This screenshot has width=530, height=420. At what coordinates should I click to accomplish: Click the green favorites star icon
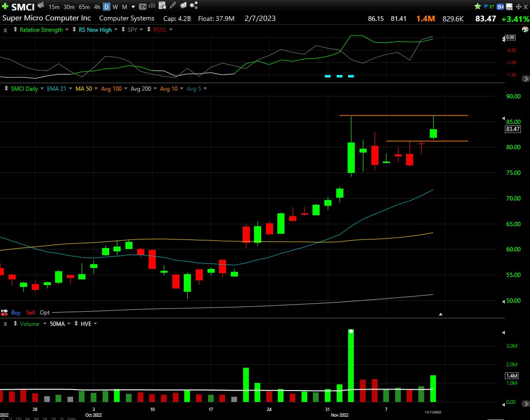[x=478, y=7]
